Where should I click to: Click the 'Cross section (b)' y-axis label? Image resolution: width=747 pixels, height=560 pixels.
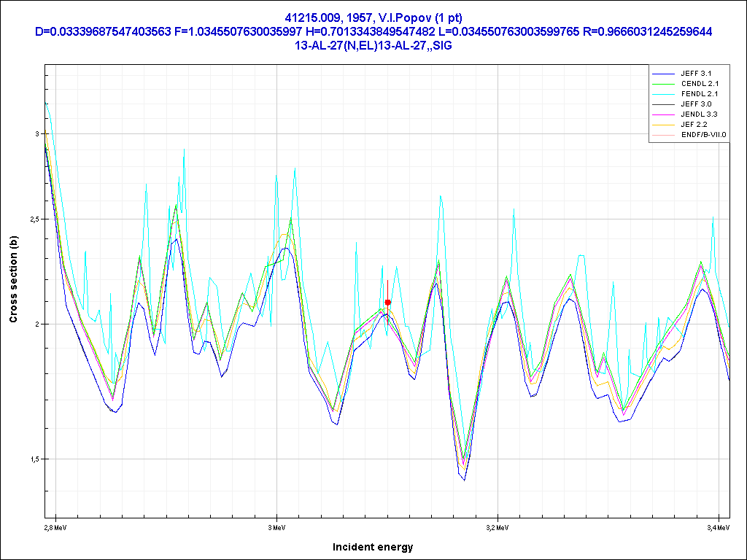click(x=13, y=279)
